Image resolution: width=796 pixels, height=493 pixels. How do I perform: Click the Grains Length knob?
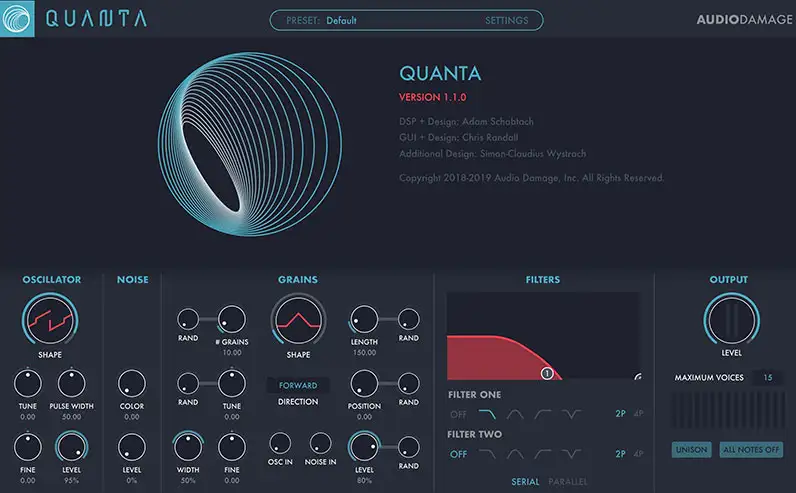(364, 319)
